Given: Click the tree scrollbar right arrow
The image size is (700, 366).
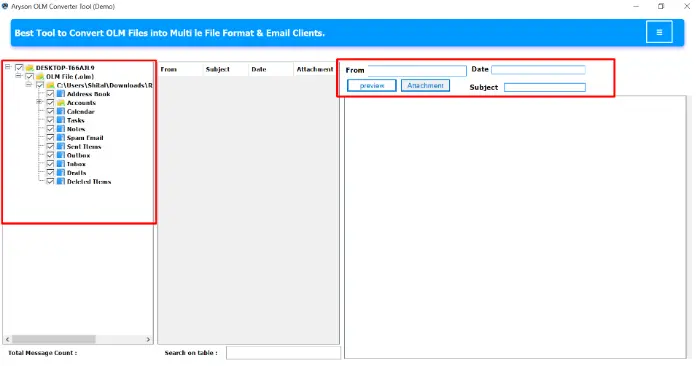Looking at the screenshot, I should tap(148, 340).
